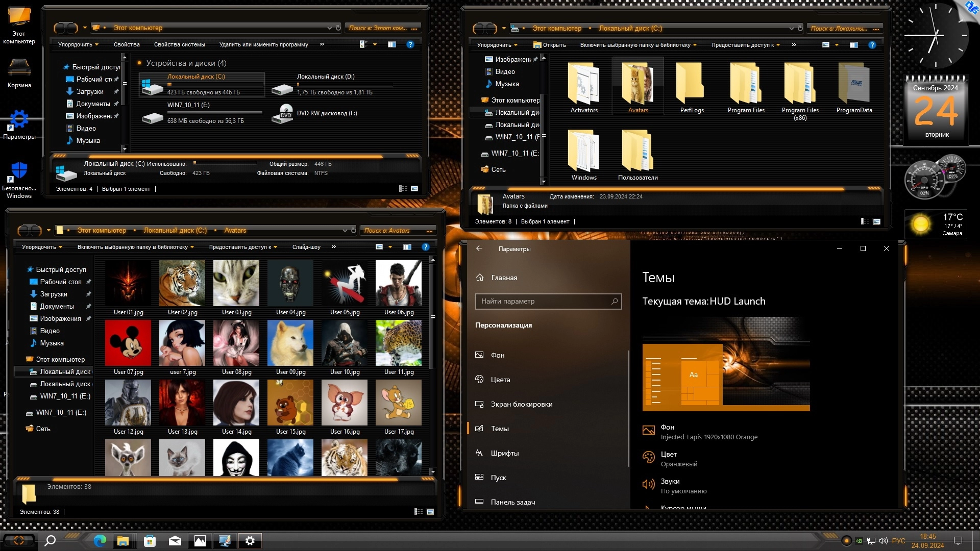Click the System properties button
The image size is (980, 551).
[x=179, y=44]
